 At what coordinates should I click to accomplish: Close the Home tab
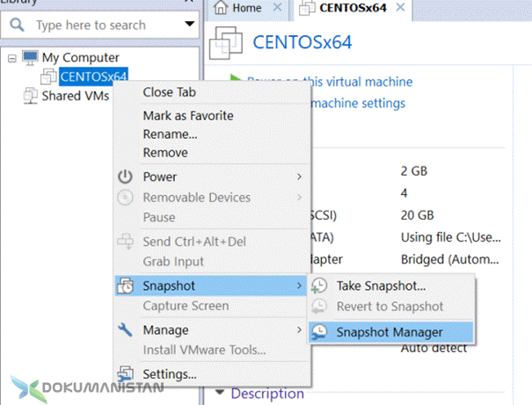pyautogui.click(x=277, y=7)
